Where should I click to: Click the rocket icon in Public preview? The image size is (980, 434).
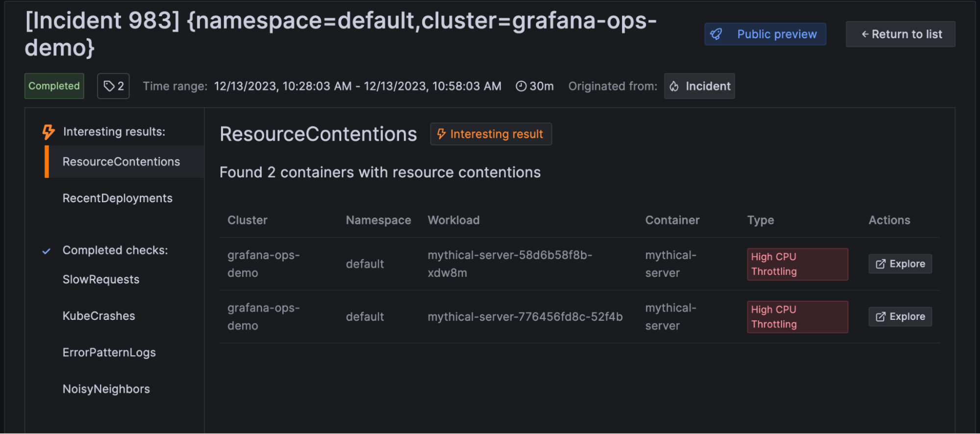point(716,34)
